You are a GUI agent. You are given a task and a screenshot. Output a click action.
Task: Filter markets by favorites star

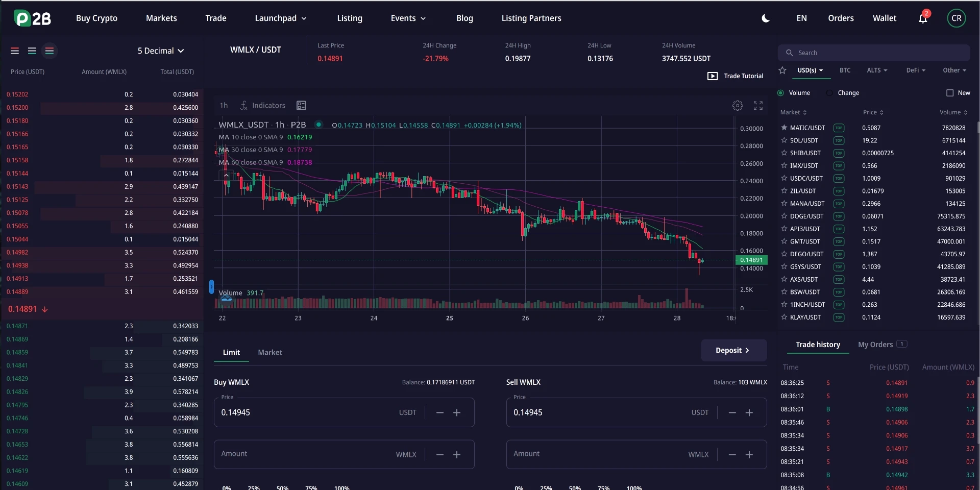click(782, 70)
